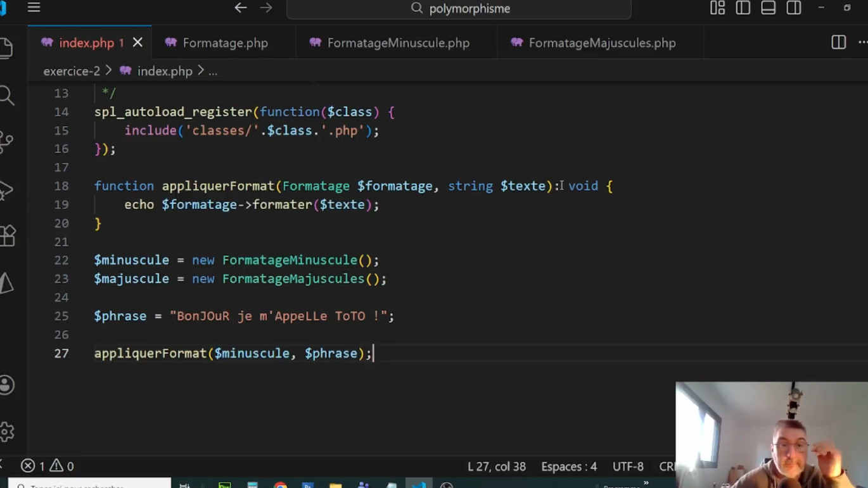This screenshot has width=868, height=488.
Task: Open the customize layout menu
Action: 717,8
